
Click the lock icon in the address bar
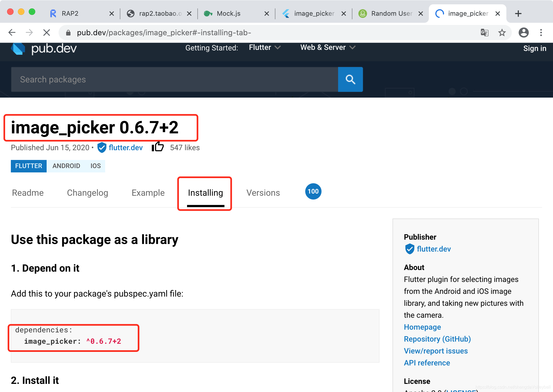click(68, 33)
